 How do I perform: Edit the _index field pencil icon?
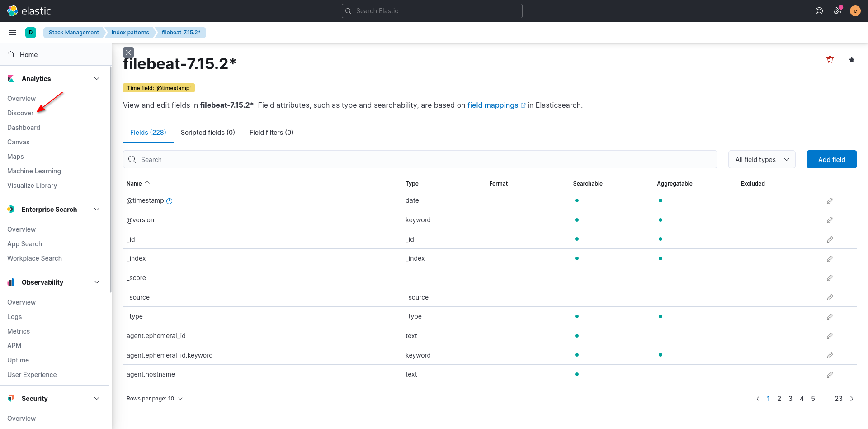click(830, 259)
